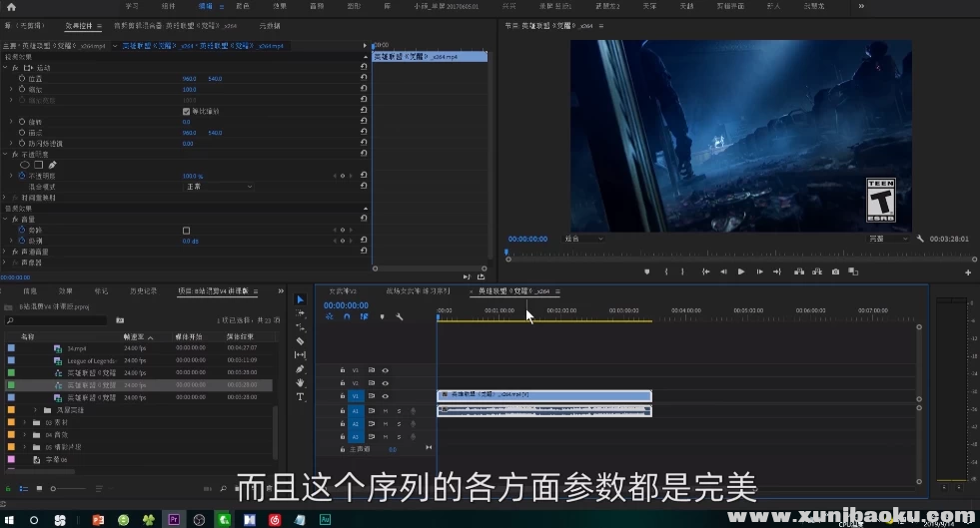Screen dimensions: 980x528
Task: Open the 混合模式 blend mode dropdown
Action: point(219,187)
